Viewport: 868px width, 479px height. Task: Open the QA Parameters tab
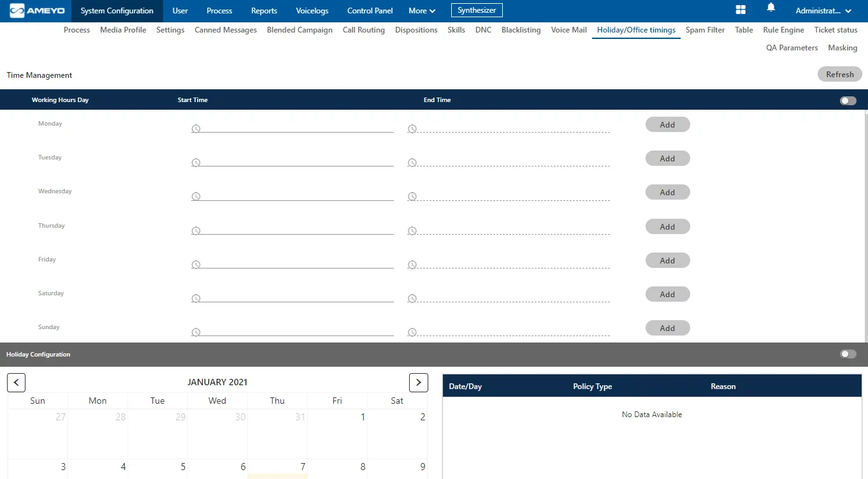click(792, 48)
